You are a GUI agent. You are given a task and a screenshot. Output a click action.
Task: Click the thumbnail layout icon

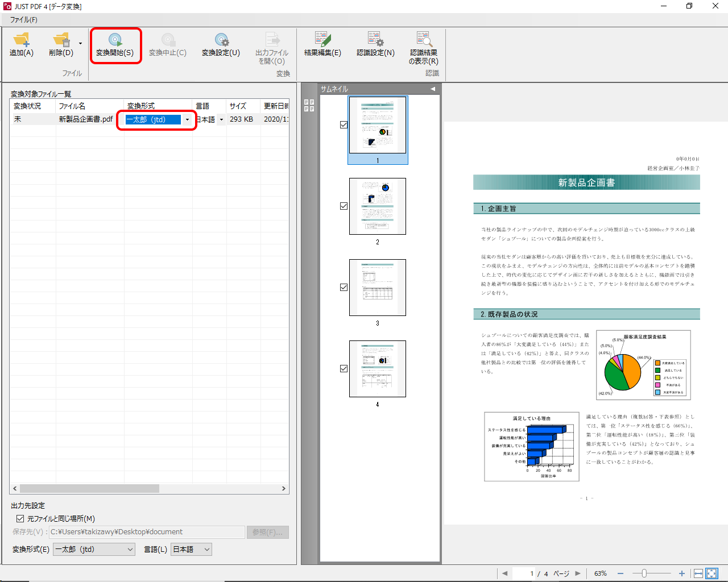[309, 105]
